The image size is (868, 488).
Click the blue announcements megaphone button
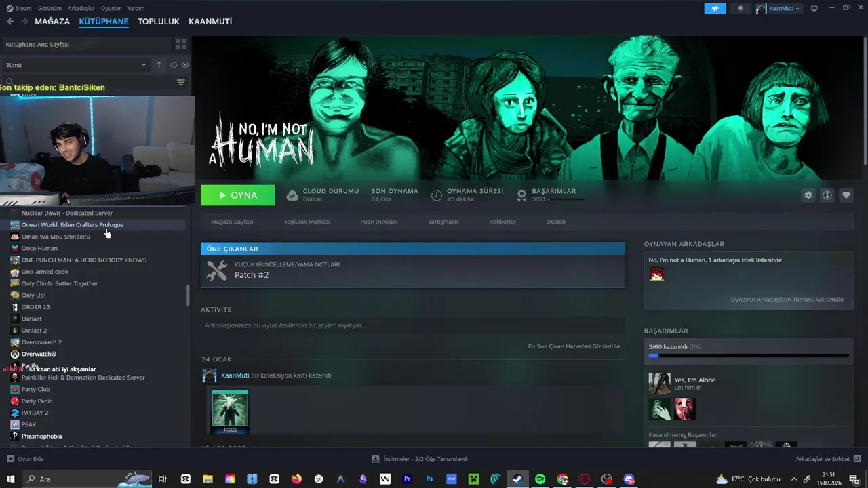(715, 8)
